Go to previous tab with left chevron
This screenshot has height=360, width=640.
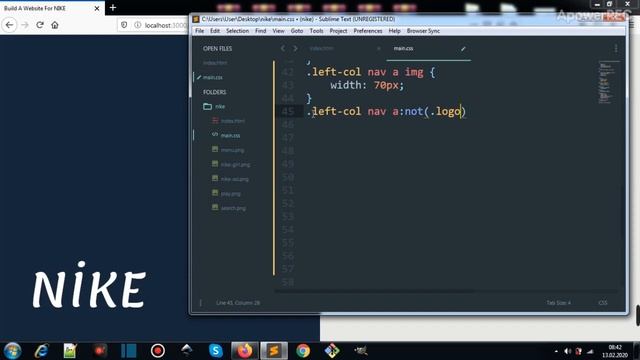[283, 49]
